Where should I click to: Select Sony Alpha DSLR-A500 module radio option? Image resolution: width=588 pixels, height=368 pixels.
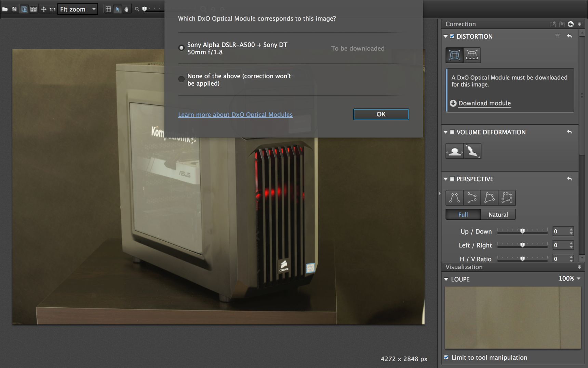click(182, 48)
